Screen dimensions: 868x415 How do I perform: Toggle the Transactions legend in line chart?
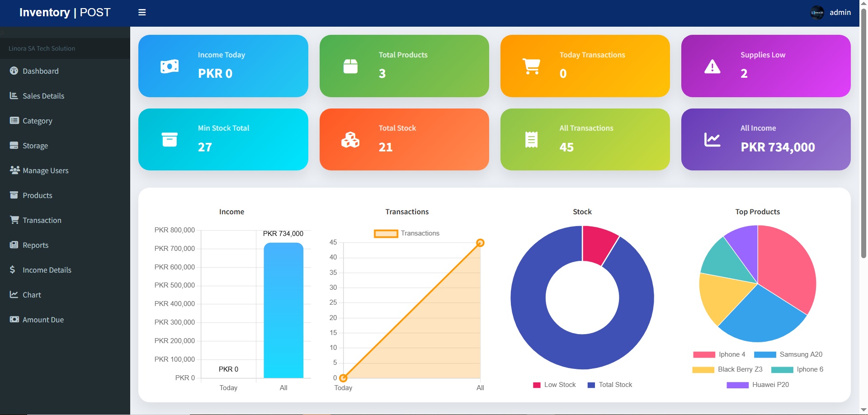coord(406,233)
